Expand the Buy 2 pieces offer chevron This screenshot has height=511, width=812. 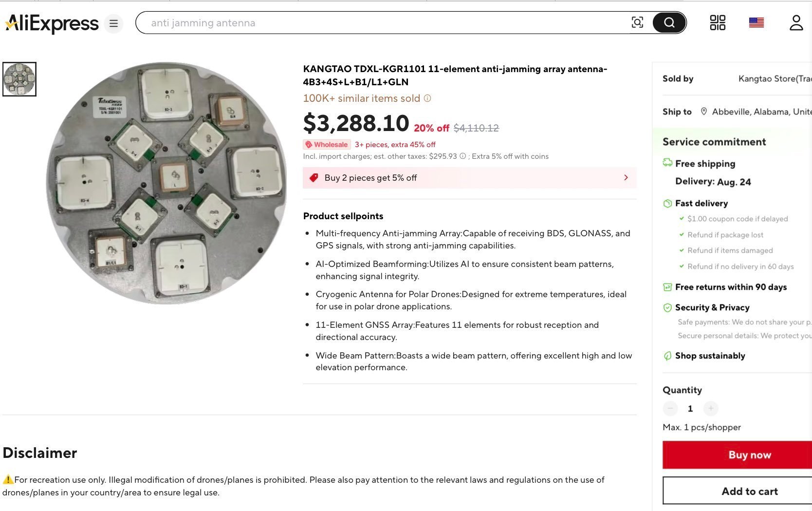(x=626, y=178)
